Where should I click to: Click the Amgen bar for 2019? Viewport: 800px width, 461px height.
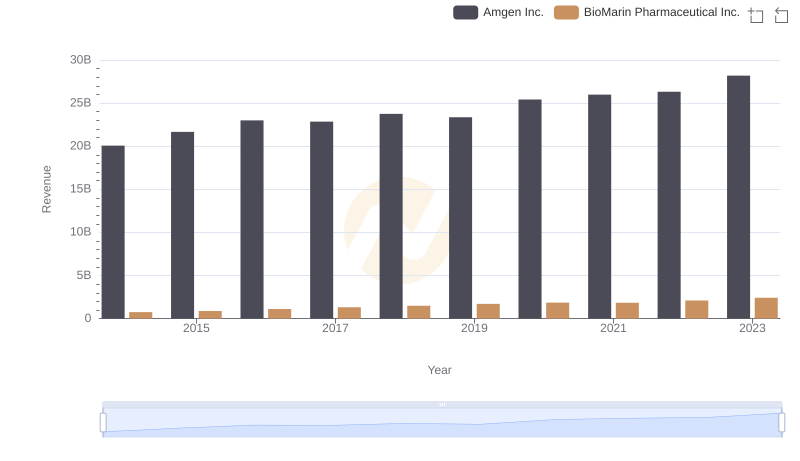pyautogui.click(x=460, y=218)
